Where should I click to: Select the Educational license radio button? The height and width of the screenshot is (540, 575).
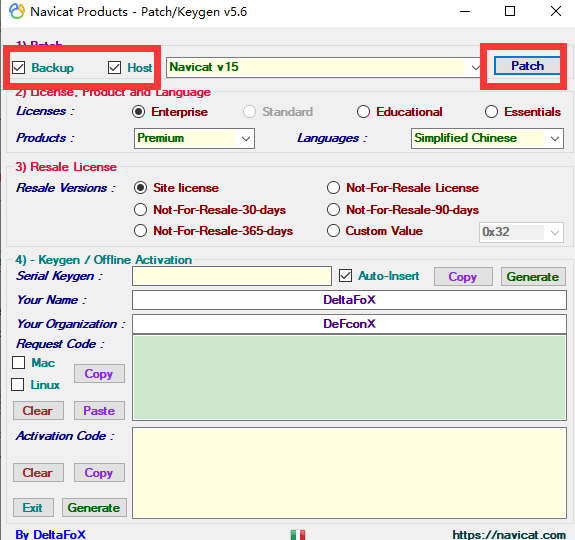point(363,112)
